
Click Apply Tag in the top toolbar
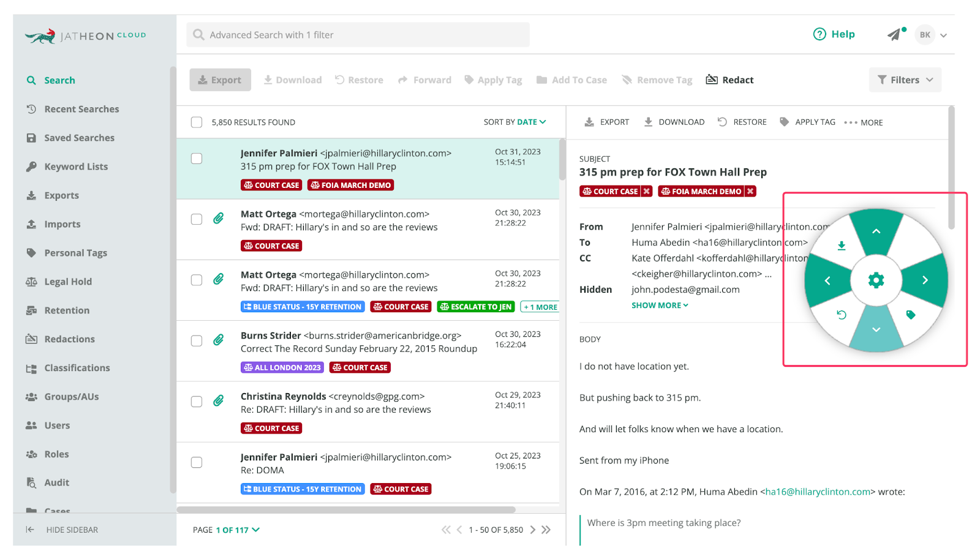click(493, 80)
